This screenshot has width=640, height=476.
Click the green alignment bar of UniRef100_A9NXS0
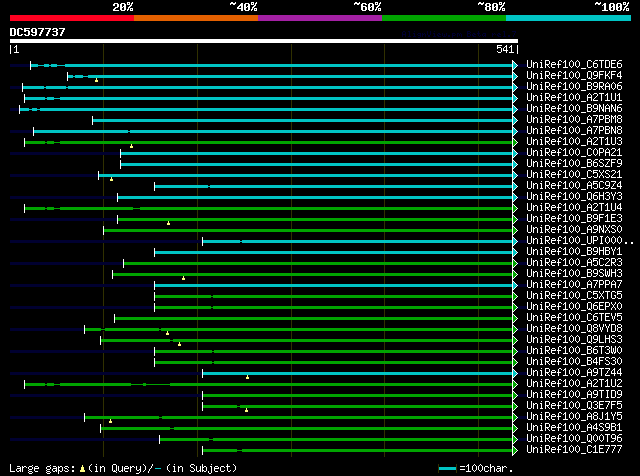point(308,231)
